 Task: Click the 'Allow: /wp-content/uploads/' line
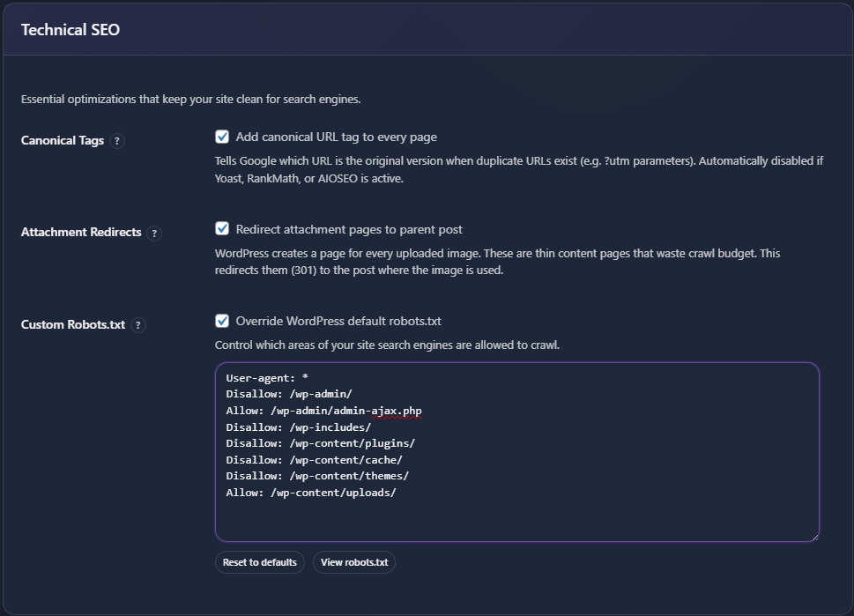(310, 493)
